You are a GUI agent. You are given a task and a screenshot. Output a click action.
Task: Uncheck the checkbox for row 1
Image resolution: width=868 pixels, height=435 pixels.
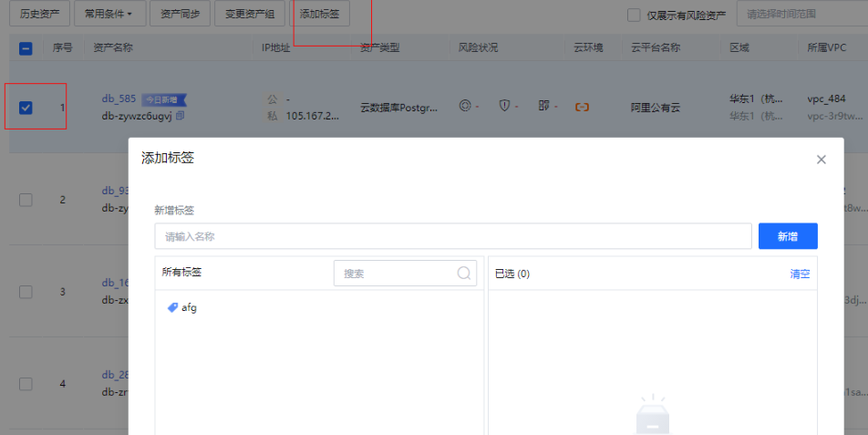click(x=26, y=108)
